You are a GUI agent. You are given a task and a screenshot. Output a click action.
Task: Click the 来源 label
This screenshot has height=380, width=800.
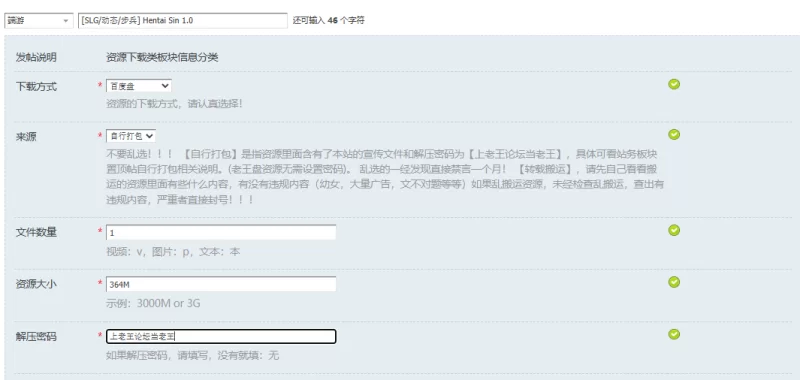[26, 137]
